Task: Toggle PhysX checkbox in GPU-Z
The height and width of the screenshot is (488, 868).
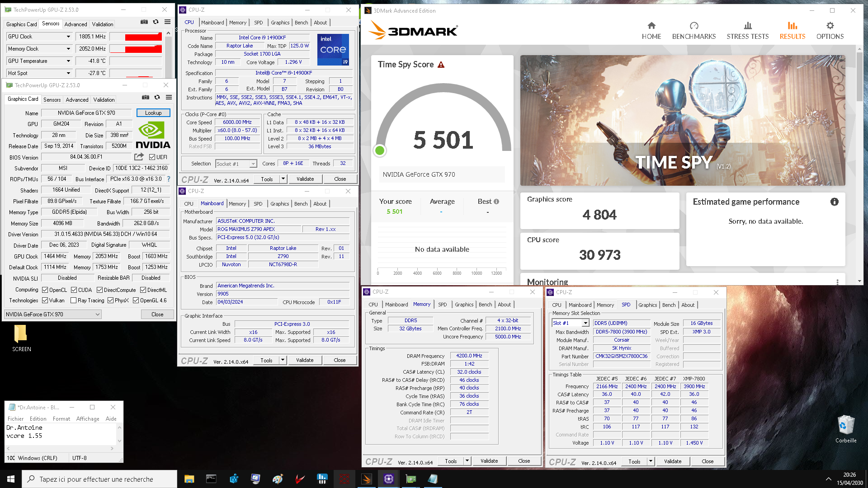Action: click(110, 300)
